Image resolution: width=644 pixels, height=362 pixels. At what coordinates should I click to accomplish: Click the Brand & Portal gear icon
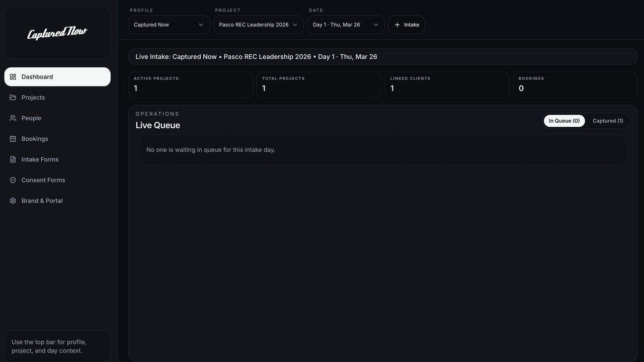point(13,201)
